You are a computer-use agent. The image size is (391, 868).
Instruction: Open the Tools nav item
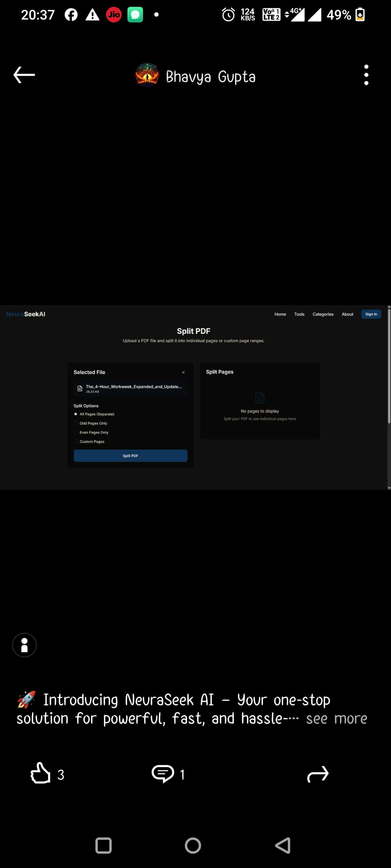(299, 314)
